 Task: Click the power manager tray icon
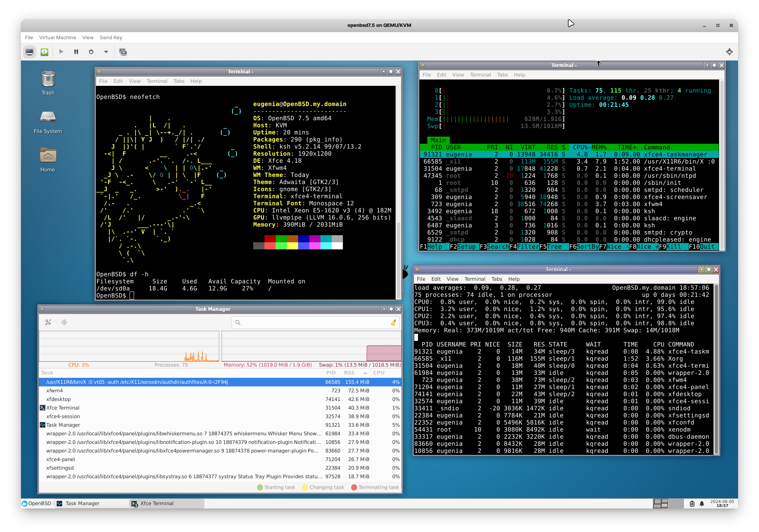(692, 504)
